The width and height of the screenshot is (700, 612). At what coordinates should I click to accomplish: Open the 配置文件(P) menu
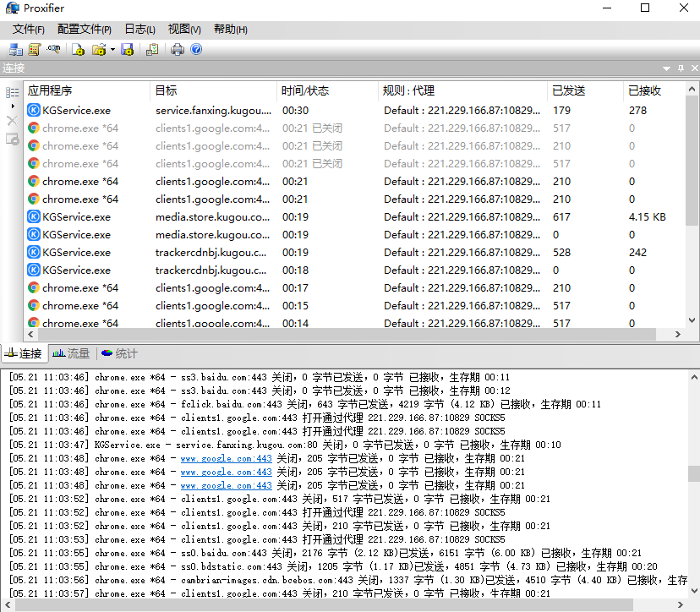tap(85, 30)
